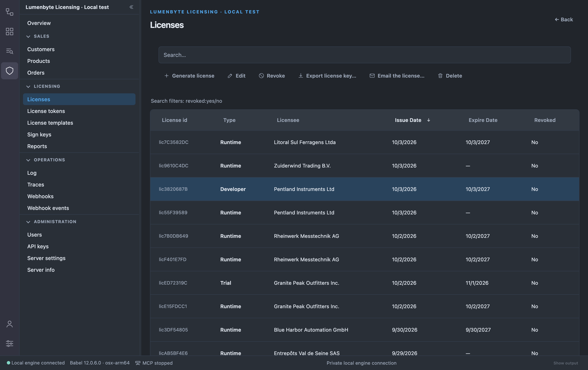Select the shield licensing icon in left rail
Viewport: 588px width, 370px height.
pyautogui.click(x=10, y=71)
